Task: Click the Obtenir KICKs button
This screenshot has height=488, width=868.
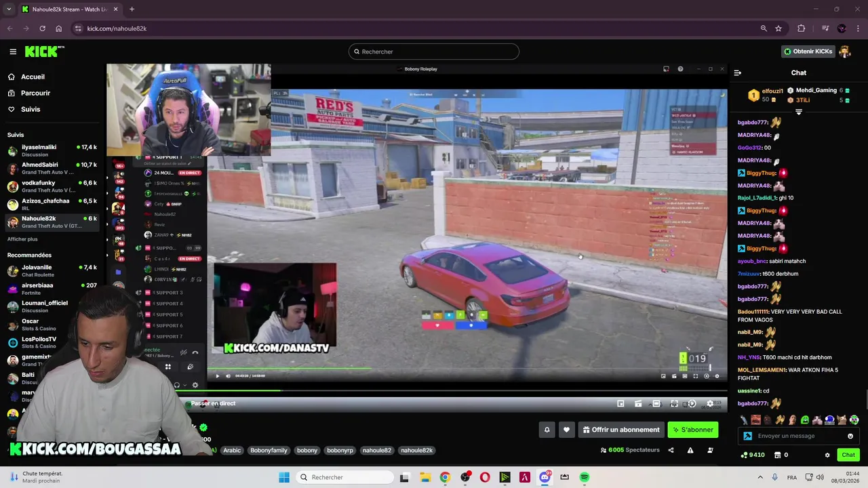Action: pos(808,52)
